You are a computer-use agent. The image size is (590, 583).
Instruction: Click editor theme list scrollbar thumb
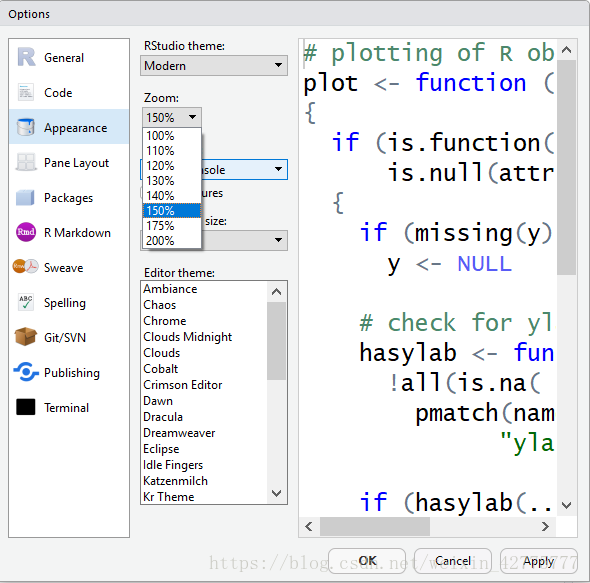(x=277, y=341)
